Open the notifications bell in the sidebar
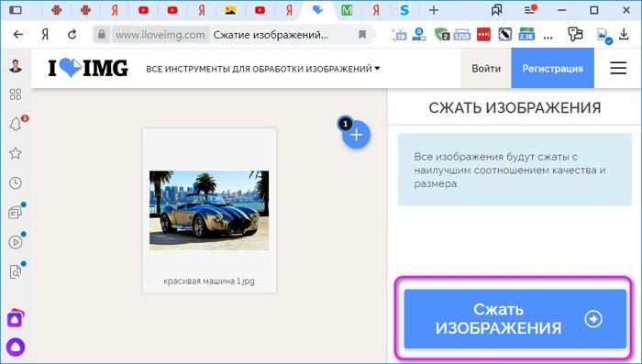642x364 pixels. (x=16, y=124)
